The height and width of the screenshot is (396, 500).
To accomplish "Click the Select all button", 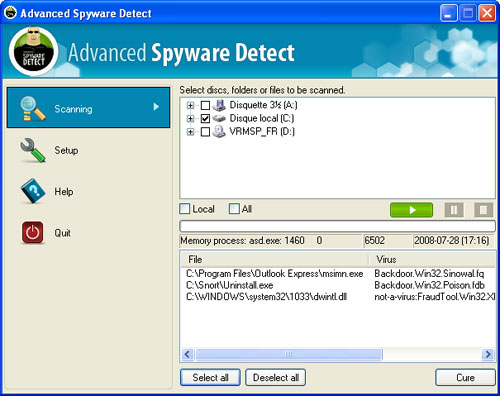I will pos(210,378).
